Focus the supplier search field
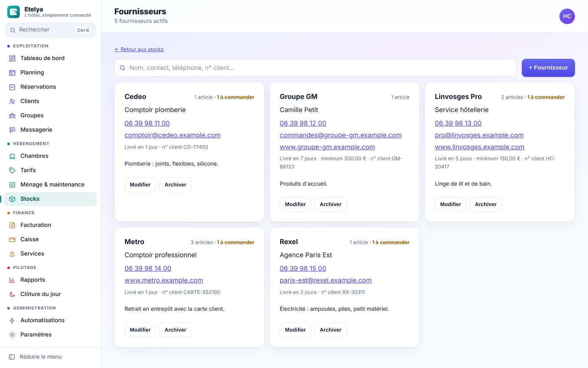588x368 pixels. point(315,68)
